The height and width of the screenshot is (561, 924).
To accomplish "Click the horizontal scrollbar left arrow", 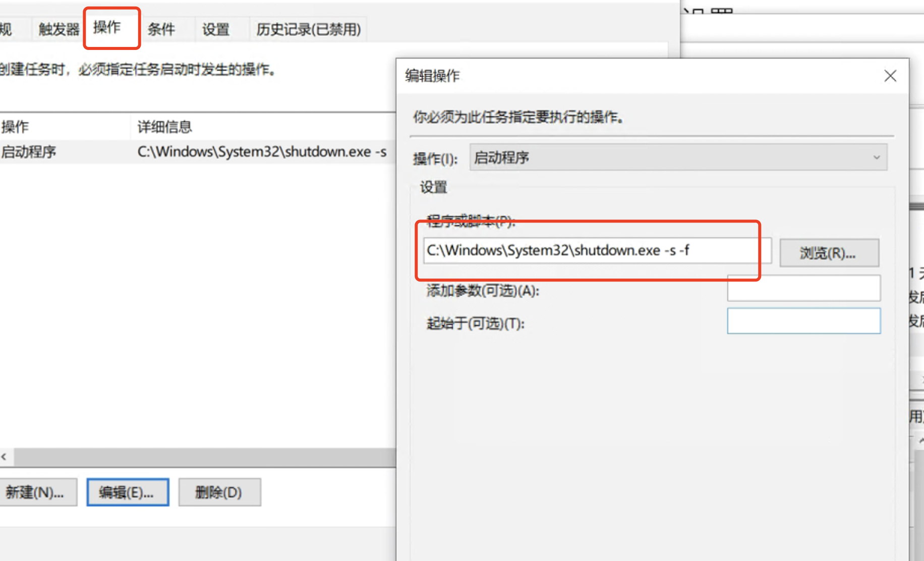I will [4, 457].
